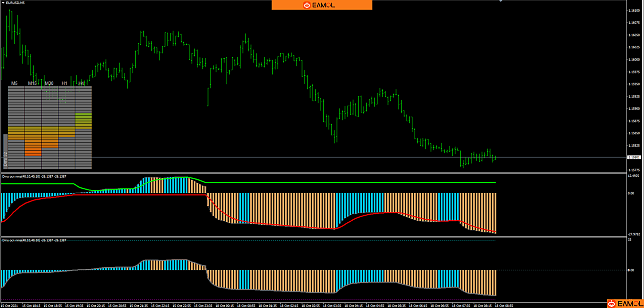Click the 18 Oct 01:35 time label

tap(268, 306)
